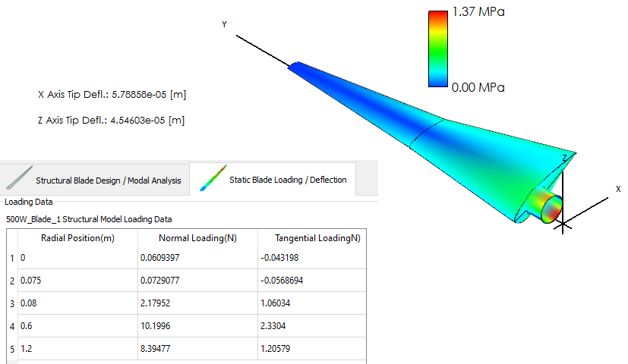This screenshot has width=628, height=364.
Task: Click radial position cell 0.075
Action: [77, 281]
